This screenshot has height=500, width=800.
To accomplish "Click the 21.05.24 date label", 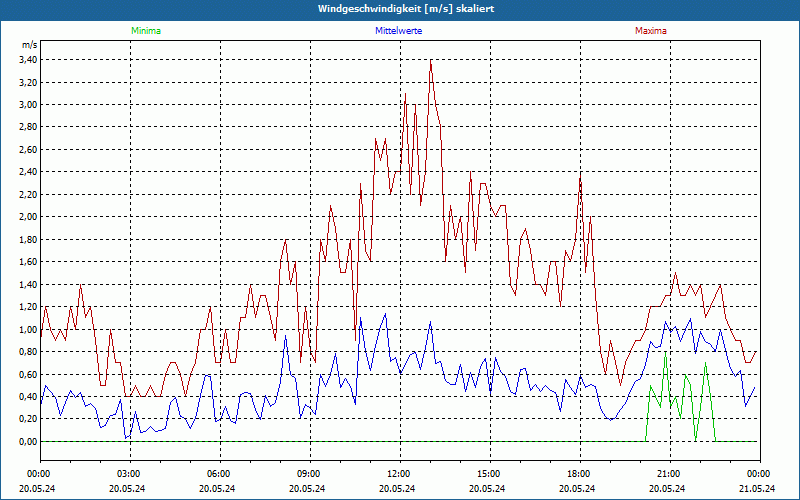I will [x=758, y=488].
